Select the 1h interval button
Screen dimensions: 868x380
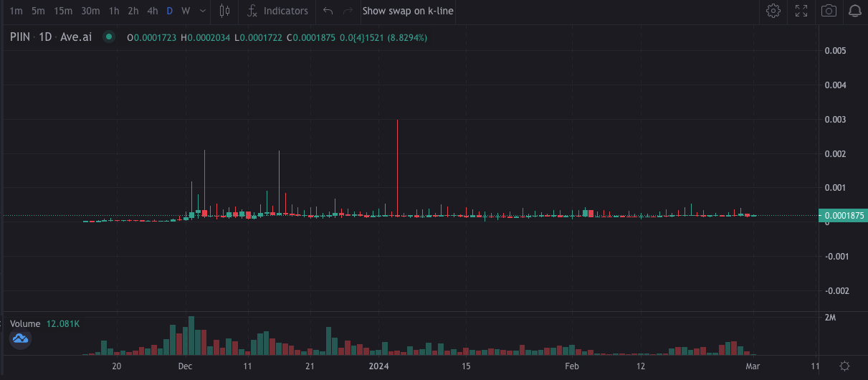[114, 11]
